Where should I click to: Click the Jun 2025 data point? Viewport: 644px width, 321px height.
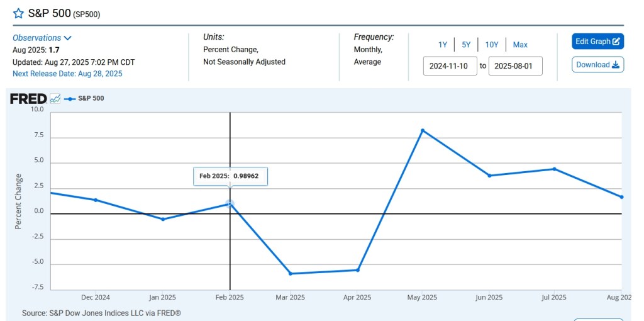click(x=489, y=176)
